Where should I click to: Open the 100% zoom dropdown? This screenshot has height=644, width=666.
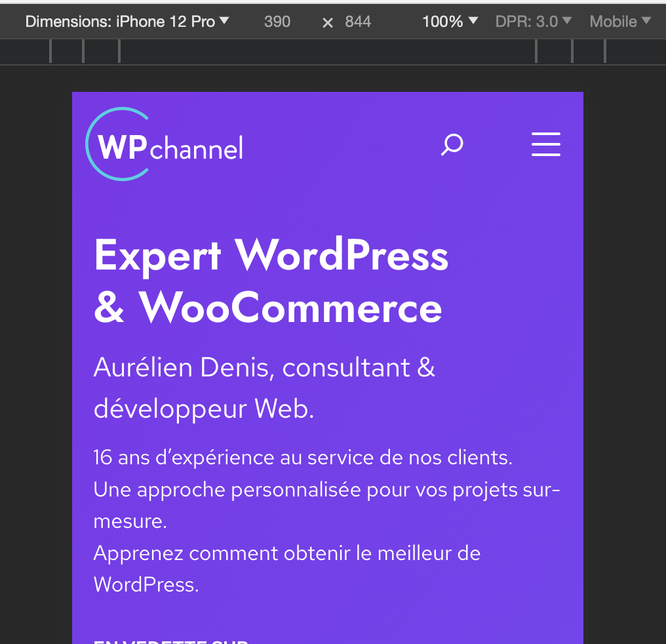tap(450, 21)
